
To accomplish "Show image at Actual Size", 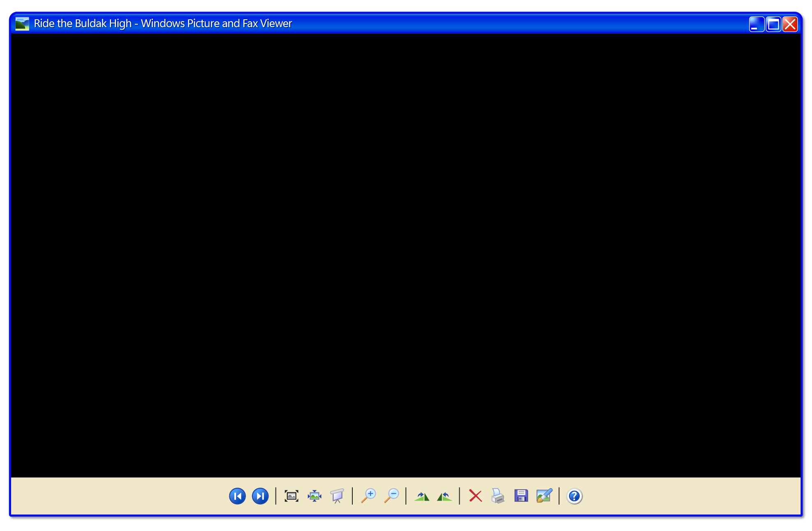I will [315, 496].
